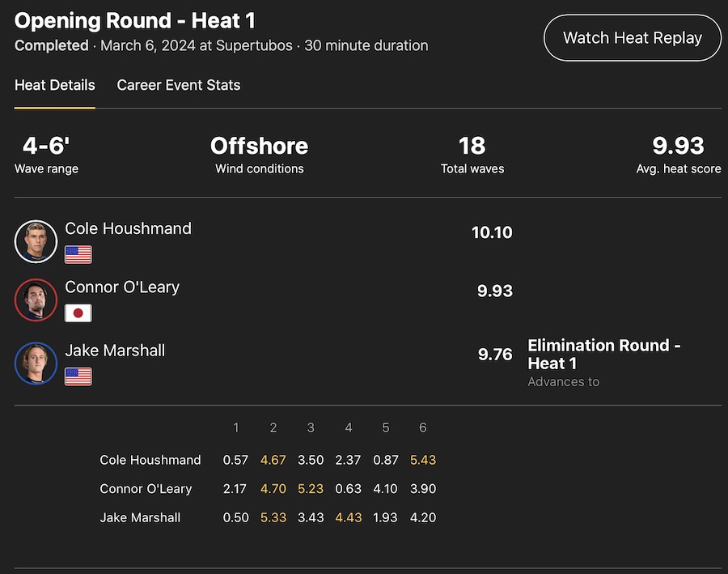Click the USA flag under Cole Houshmand
The width and height of the screenshot is (728, 574).
point(78,254)
